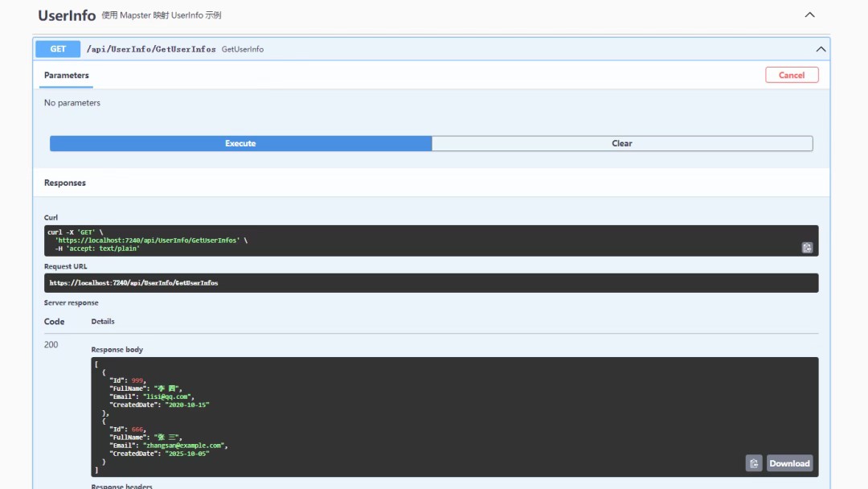The height and width of the screenshot is (489, 868).
Task: Click the GetUserInfo operation summary text
Action: click(x=243, y=49)
